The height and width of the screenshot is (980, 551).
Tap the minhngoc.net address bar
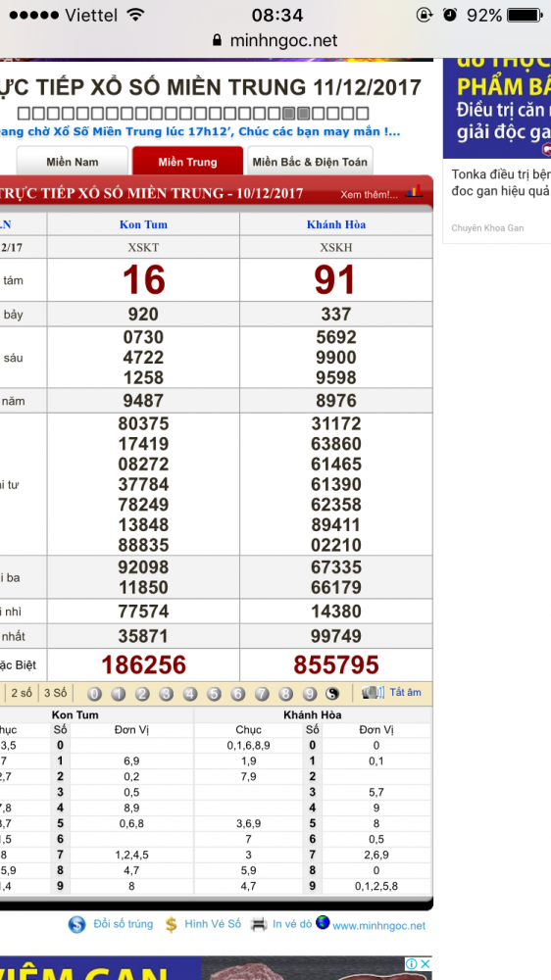275,40
